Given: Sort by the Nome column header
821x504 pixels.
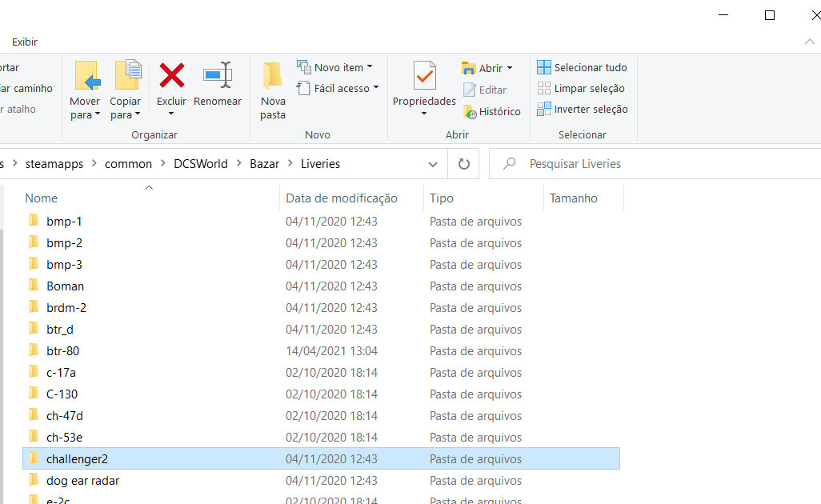Looking at the screenshot, I should click(42, 198).
